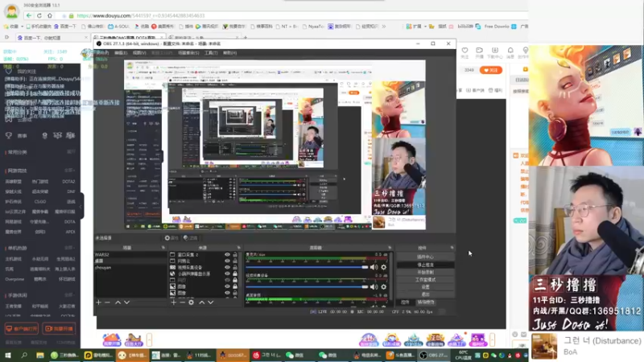Image resolution: width=644 pixels, height=362 pixels.
Task: Click the trophy icon in Douyu left sidebar
Action: 9,135
